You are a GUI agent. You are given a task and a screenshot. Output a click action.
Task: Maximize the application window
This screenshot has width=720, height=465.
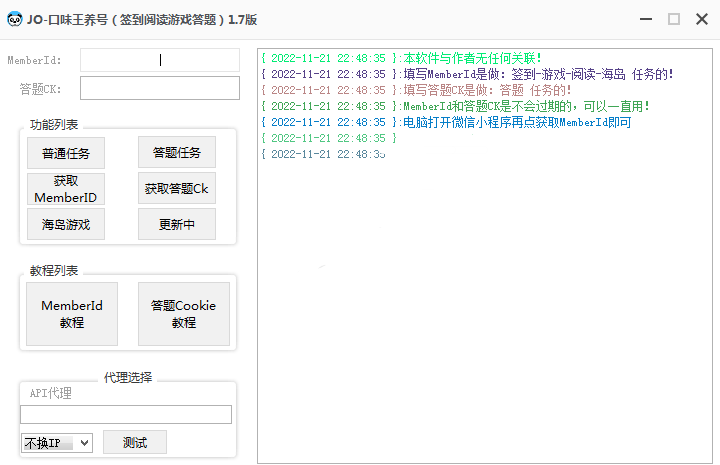[x=674, y=18]
